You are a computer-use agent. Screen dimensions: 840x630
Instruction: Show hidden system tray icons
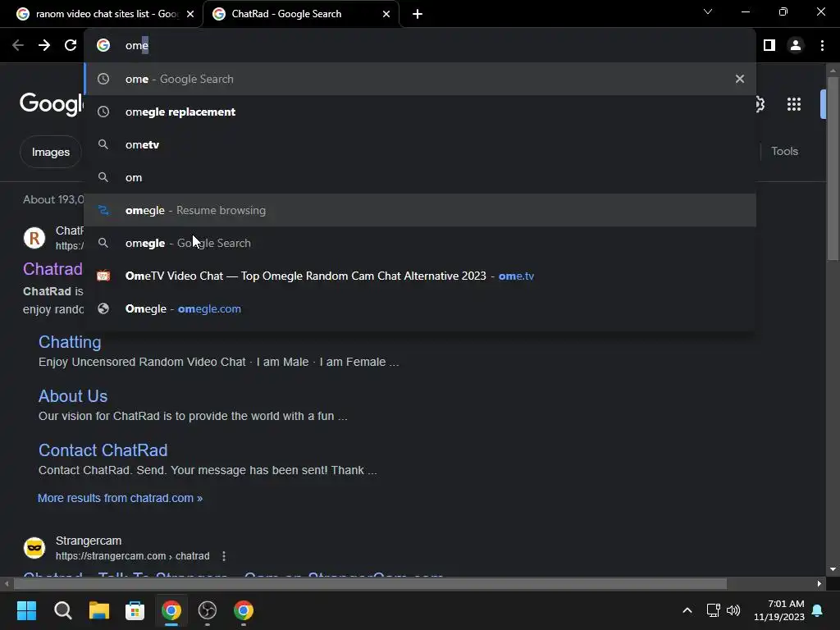coord(687,610)
